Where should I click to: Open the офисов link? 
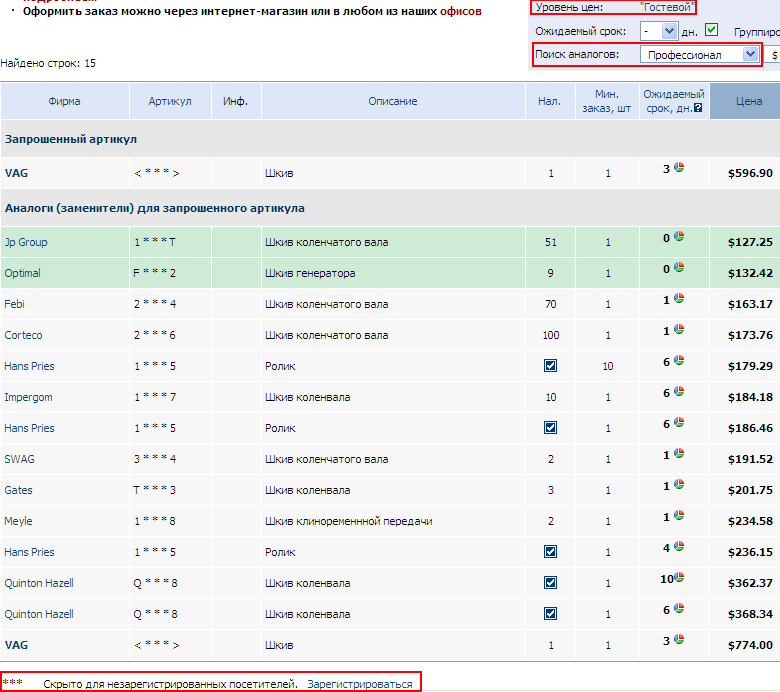pyautogui.click(x=461, y=11)
